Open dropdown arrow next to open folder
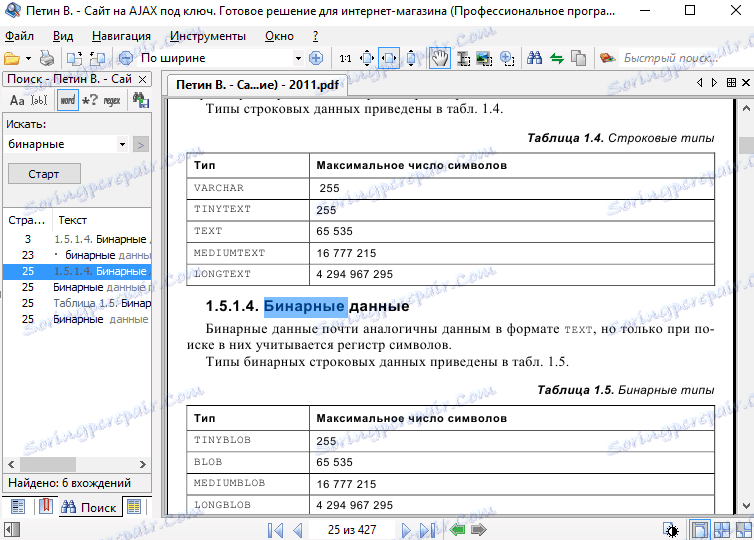The width and height of the screenshot is (754, 540). pyautogui.click(x=28, y=58)
